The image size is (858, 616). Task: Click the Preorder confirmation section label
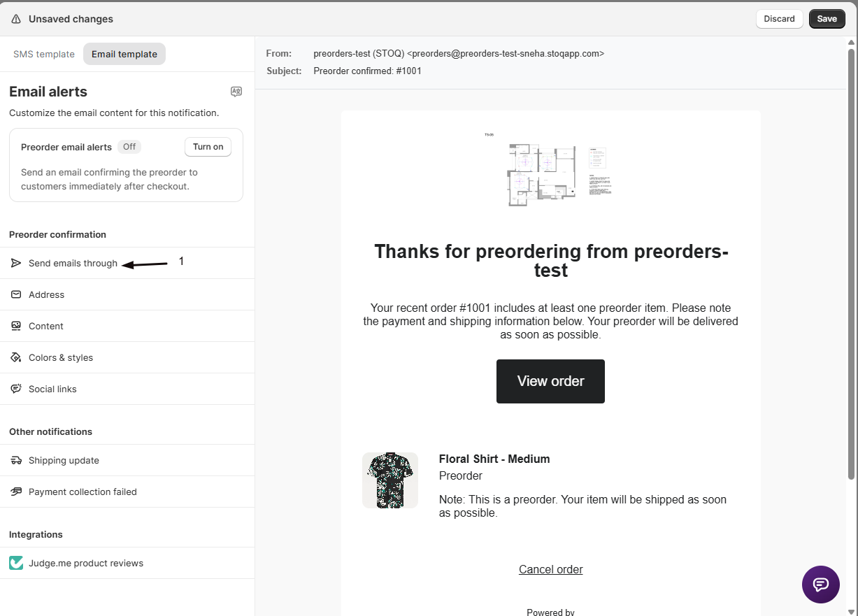[x=57, y=234]
